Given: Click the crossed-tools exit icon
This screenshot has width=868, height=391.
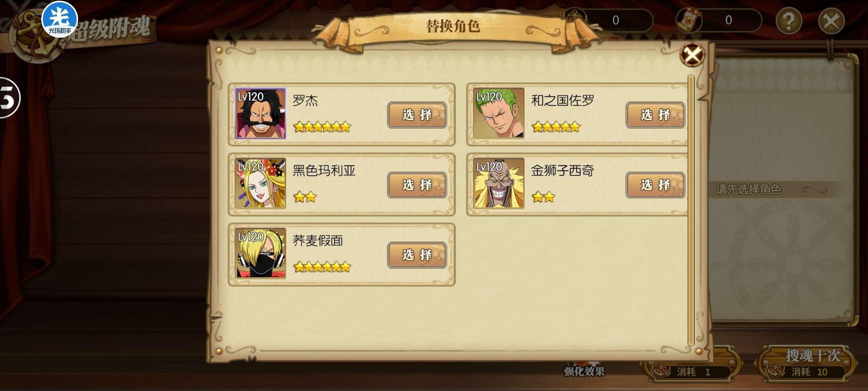Looking at the screenshot, I should point(831,21).
